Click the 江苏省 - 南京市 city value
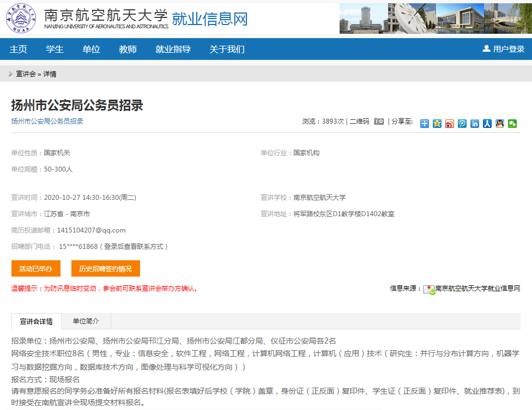 click(67, 214)
